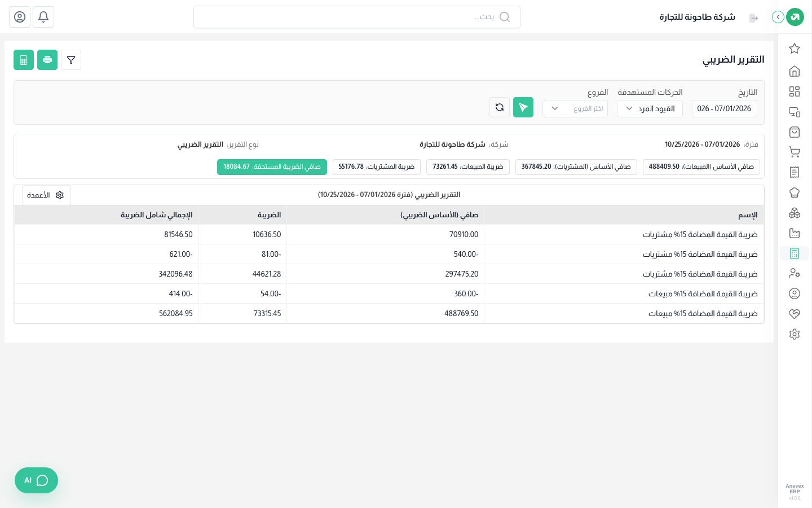Viewport: 812px width, 508px height.
Task: Collapse sidebar with chevron arrow button
Action: click(x=778, y=17)
